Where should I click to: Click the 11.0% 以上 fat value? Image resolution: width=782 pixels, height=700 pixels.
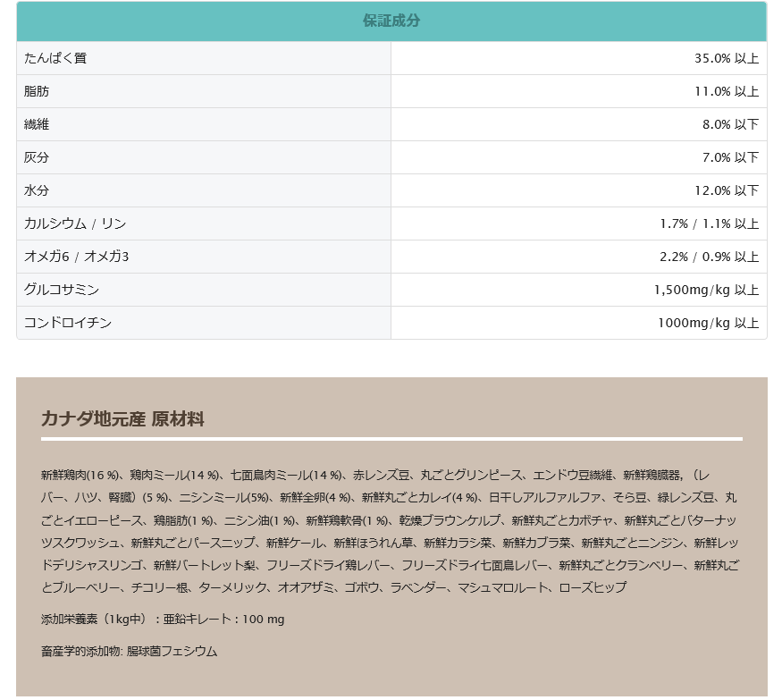(x=726, y=91)
